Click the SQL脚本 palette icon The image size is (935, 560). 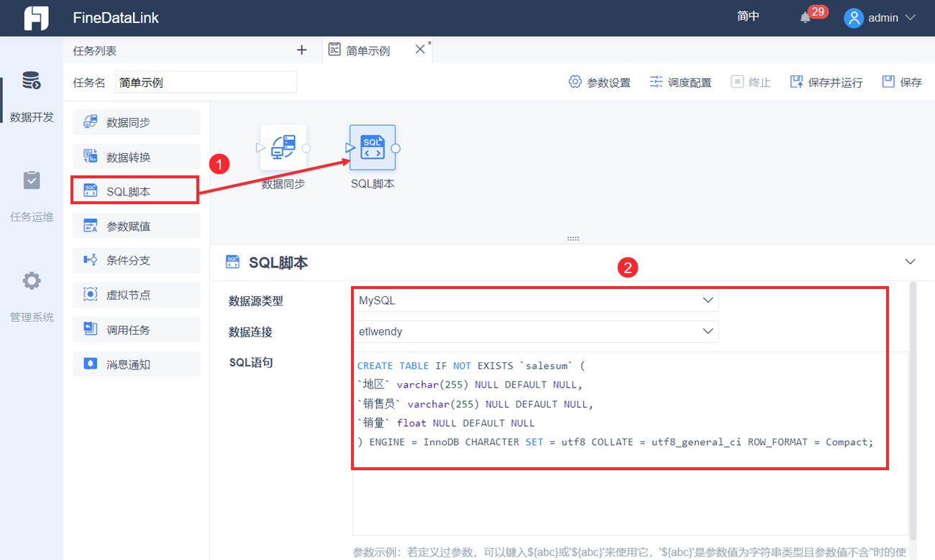point(91,191)
